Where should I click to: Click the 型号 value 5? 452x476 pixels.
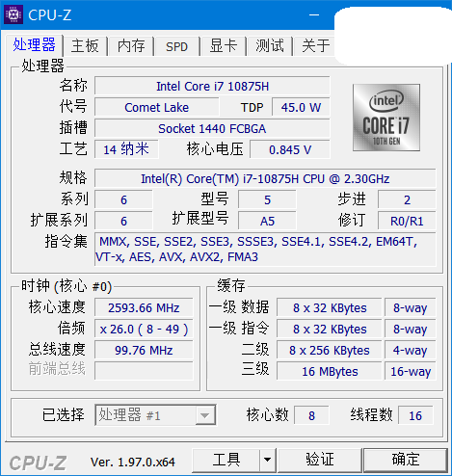(x=267, y=199)
